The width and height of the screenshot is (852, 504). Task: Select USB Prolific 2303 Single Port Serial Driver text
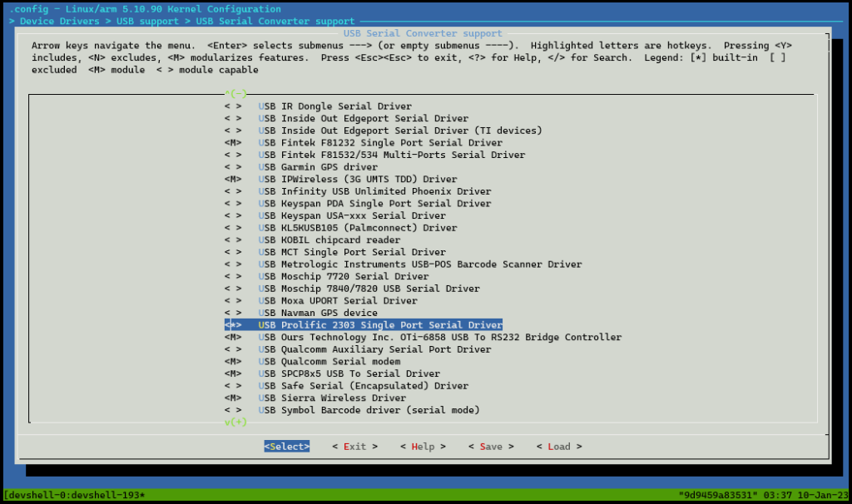[x=380, y=325]
